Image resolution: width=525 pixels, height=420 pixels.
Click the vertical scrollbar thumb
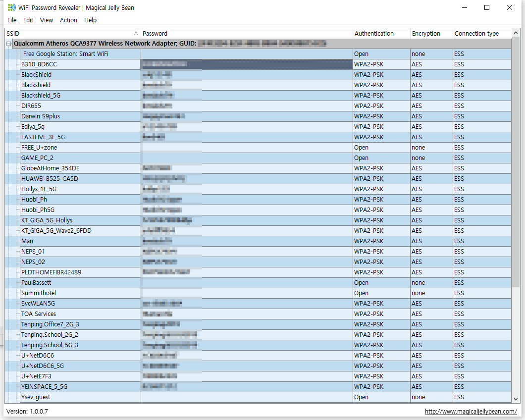coord(516,162)
